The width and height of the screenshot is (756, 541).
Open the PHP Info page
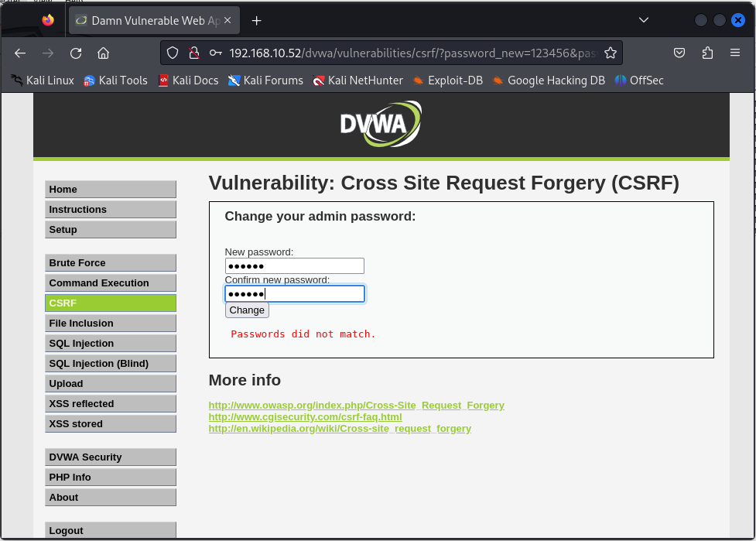[111, 478]
